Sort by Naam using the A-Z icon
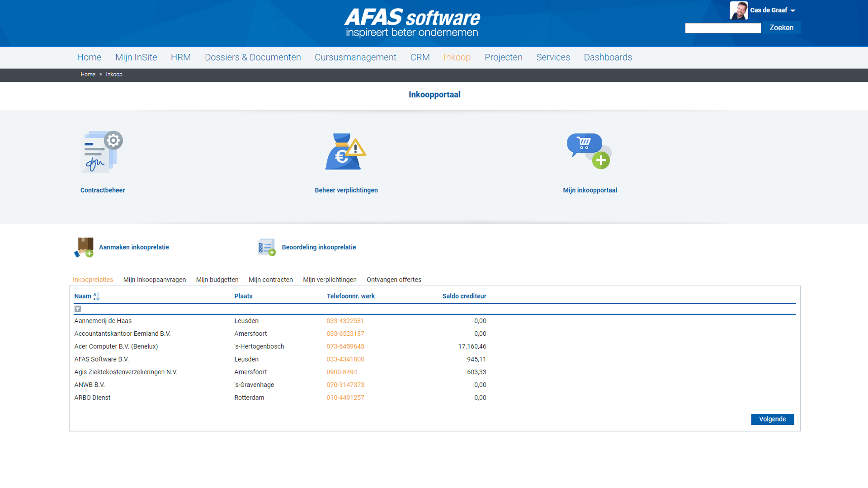The image size is (868, 488). 96,296
